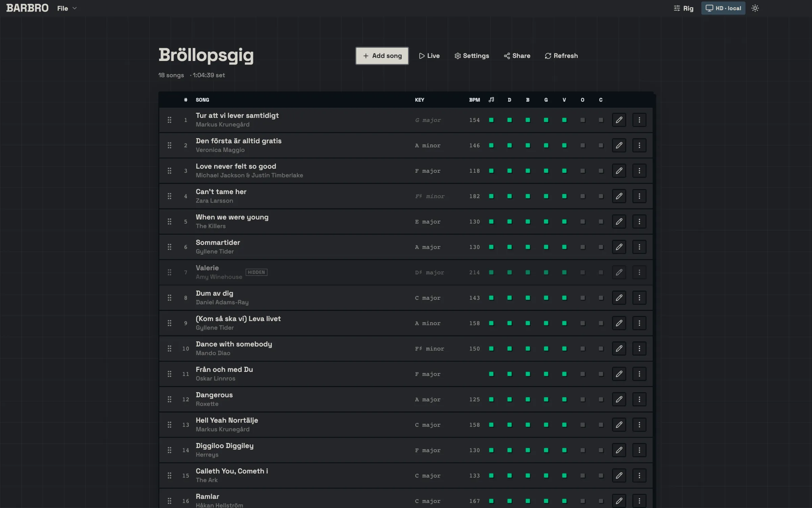Click the pencil icon for Love never felt so good
This screenshot has height=508, width=812.
point(619,171)
